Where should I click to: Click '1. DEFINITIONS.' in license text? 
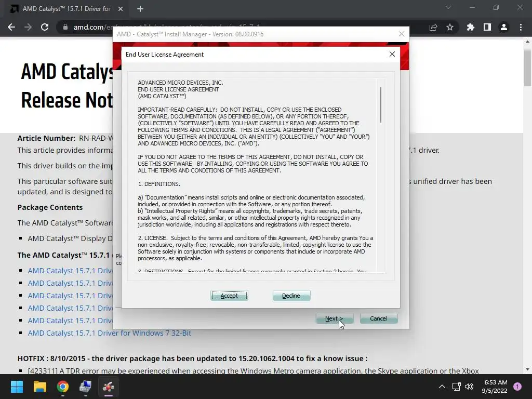tap(159, 184)
